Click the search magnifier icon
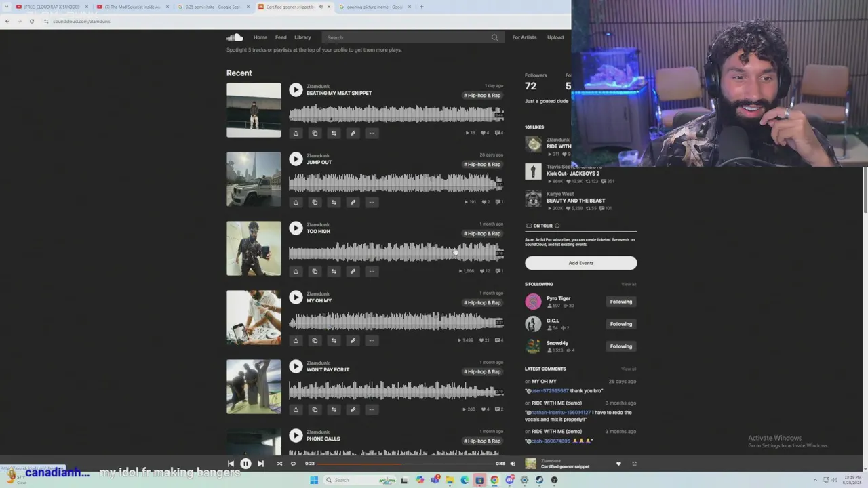Screen dimensions: 868x488 click(495, 37)
